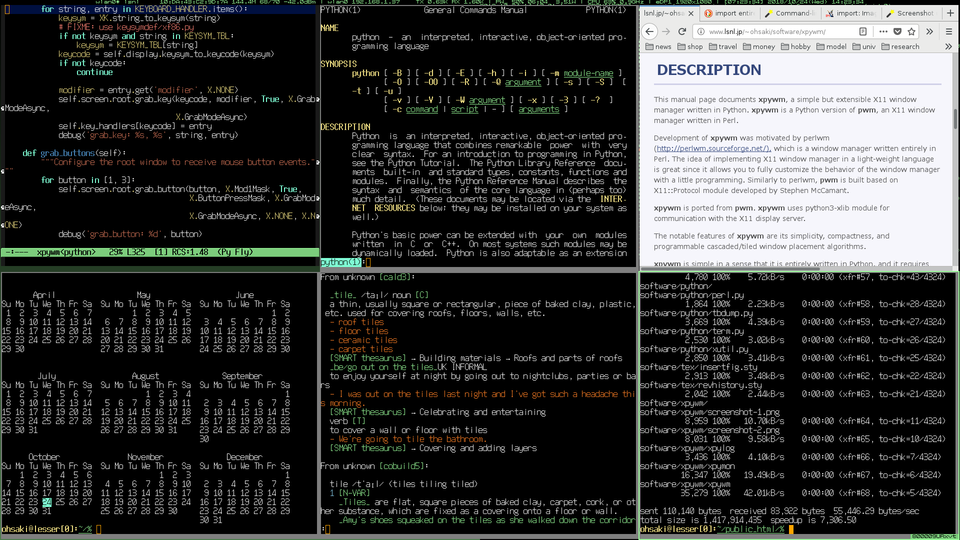This screenshot has height=540, width=960.
Task: Click 'def grab_buttons(self):' in Emacs
Action: [74, 153]
